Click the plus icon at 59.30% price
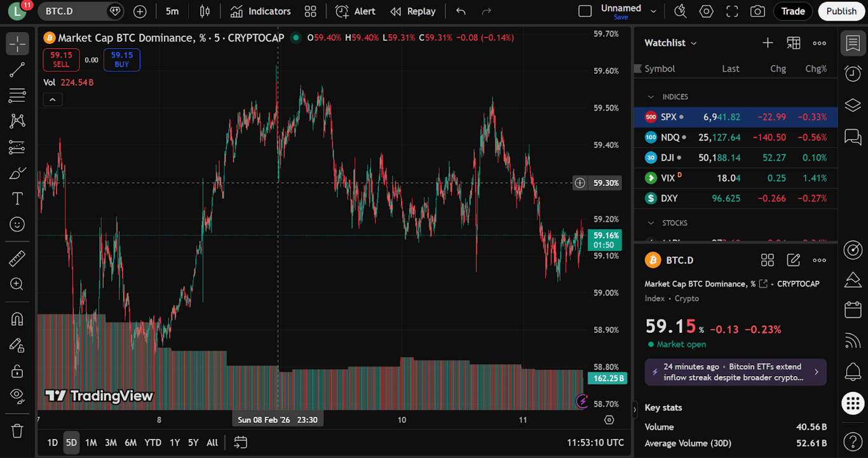 pos(580,183)
